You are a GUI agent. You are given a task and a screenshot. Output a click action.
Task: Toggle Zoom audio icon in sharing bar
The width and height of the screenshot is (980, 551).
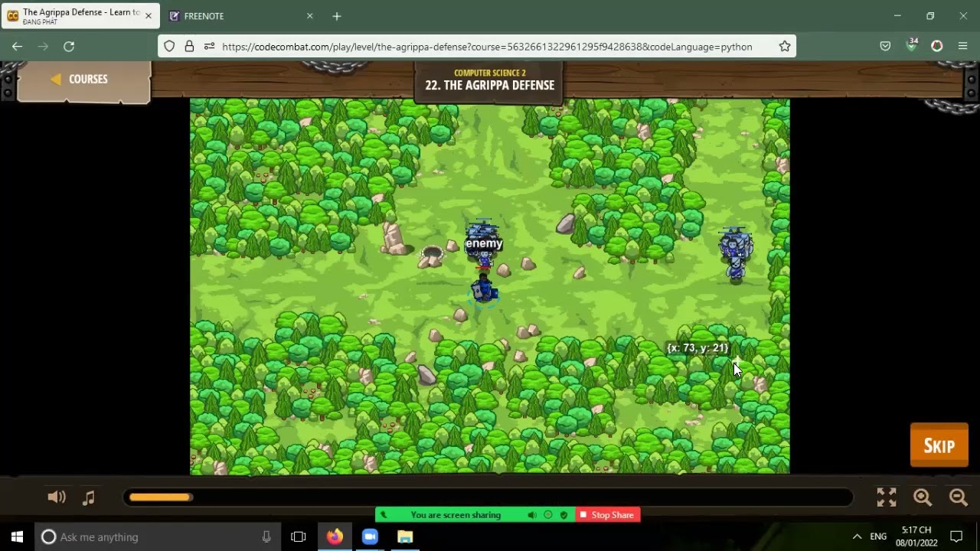532,515
